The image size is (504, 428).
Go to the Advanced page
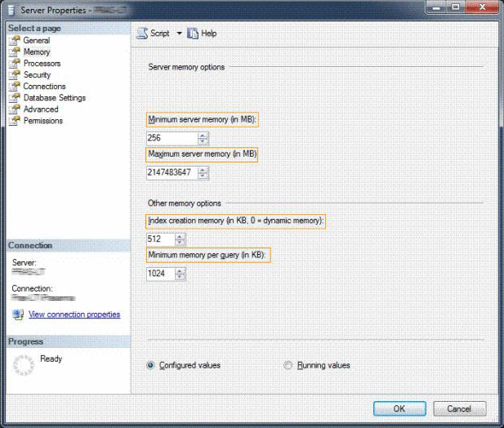41,109
